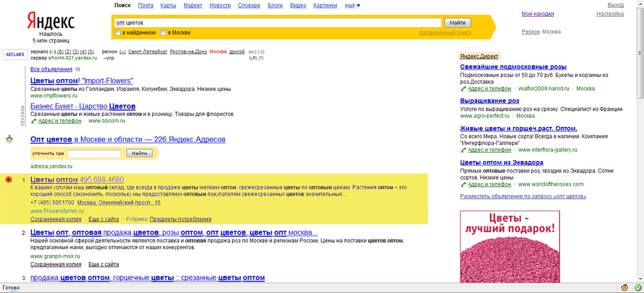Click the green checkmark status bar icon
This screenshot has height=293, width=644.
pyautogui.click(x=638, y=288)
